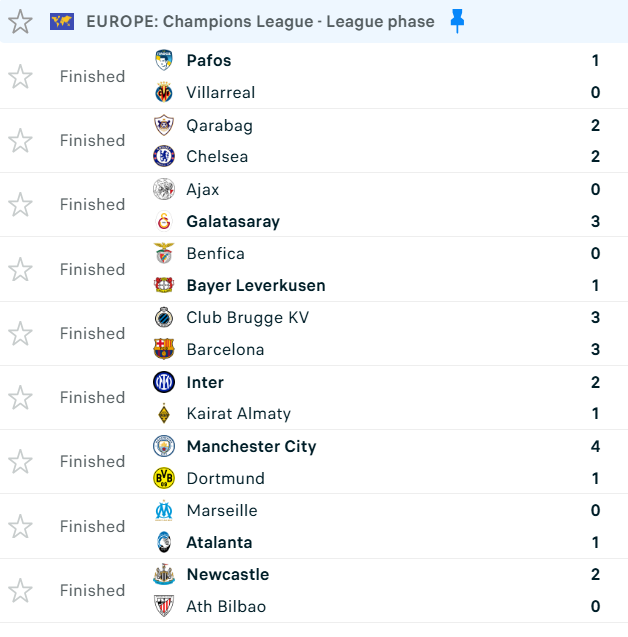Click the Chelsea club crest

[164, 156]
